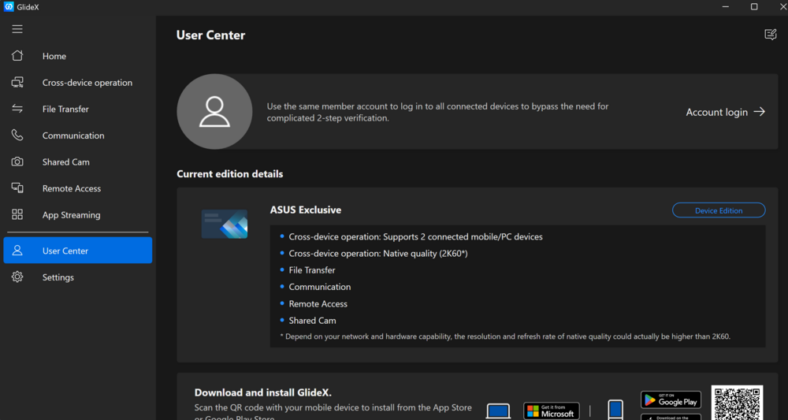Click the Cross-device operation icon
The width and height of the screenshot is (788, 420).
point(17,82)
